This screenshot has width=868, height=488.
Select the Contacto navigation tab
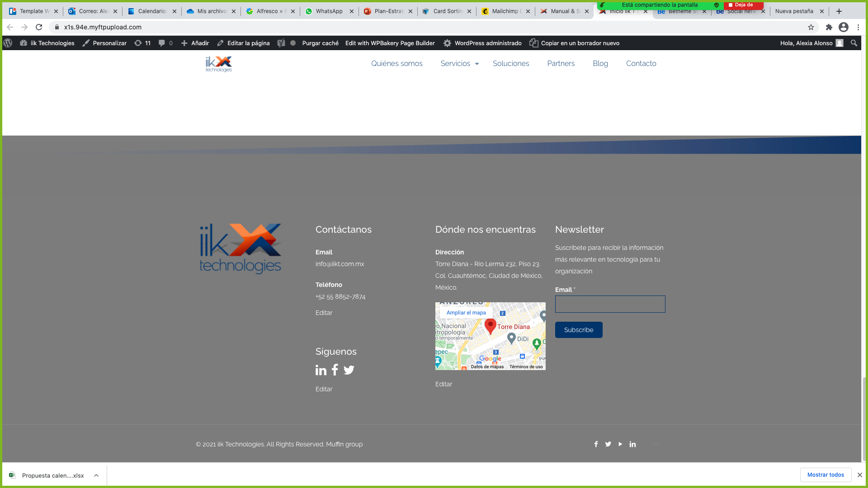tap(641, 63)
